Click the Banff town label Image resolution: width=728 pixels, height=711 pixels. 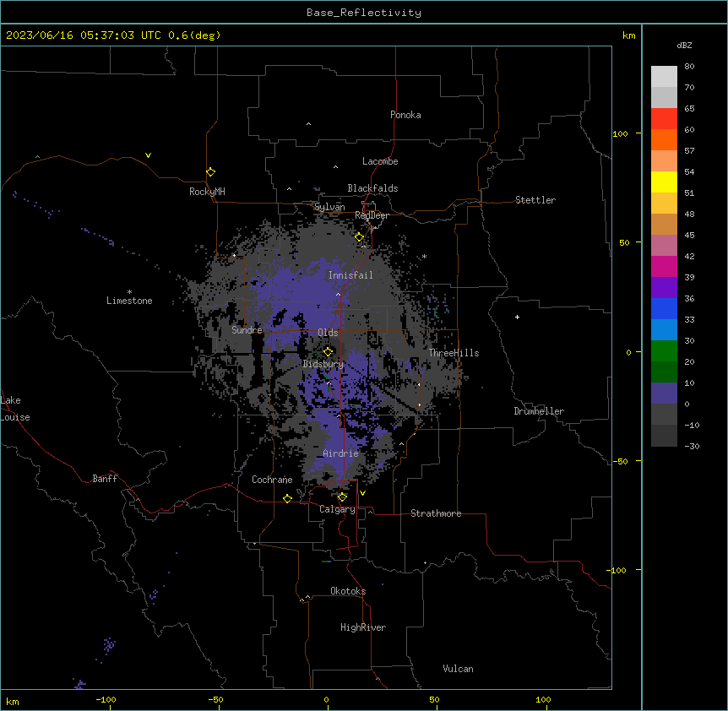[x=105, y=479]
